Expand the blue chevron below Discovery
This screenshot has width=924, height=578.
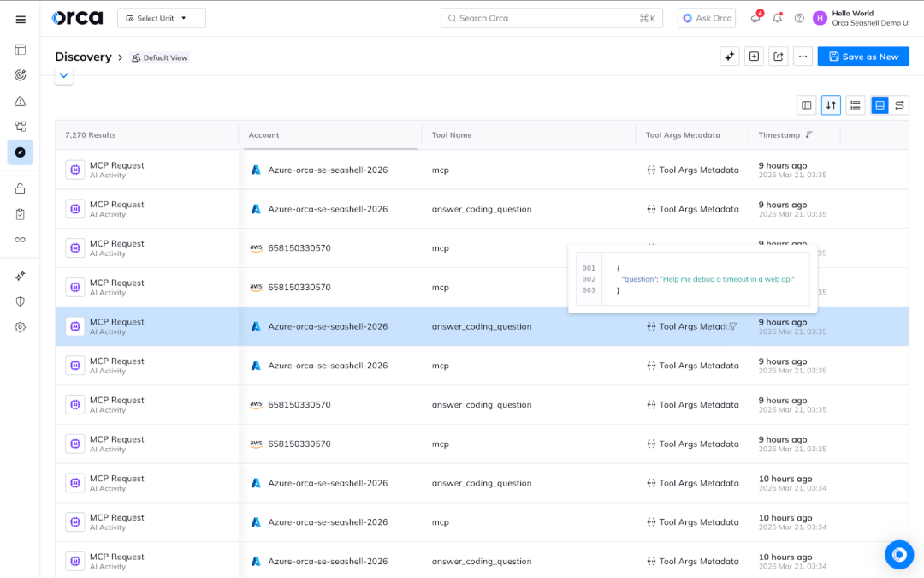(x=63, y=75)
